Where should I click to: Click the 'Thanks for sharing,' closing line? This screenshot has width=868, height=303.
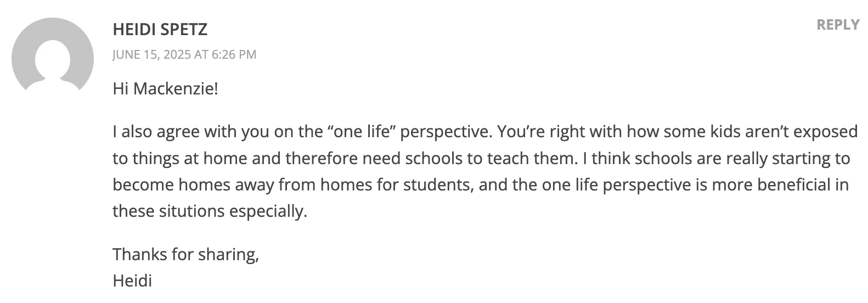tap(185, 255)
